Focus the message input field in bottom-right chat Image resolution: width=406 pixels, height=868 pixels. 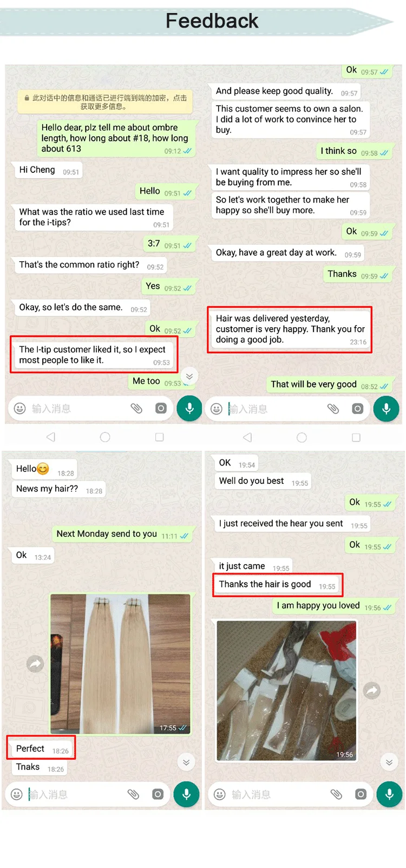coord(279,794)
